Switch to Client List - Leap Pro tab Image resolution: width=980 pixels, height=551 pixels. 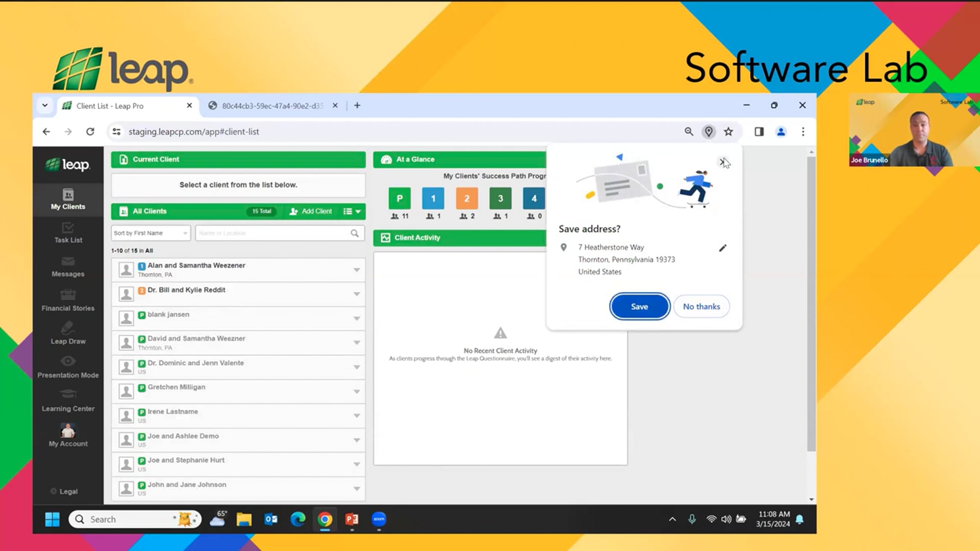pos(127,106)
